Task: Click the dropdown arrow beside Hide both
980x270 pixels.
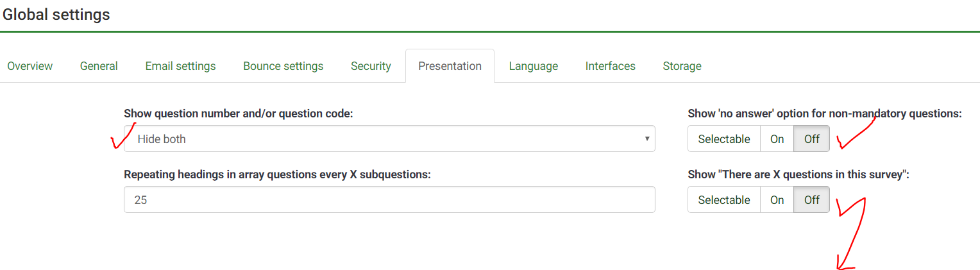Action: pyautogui.click(x=646, y=139)
